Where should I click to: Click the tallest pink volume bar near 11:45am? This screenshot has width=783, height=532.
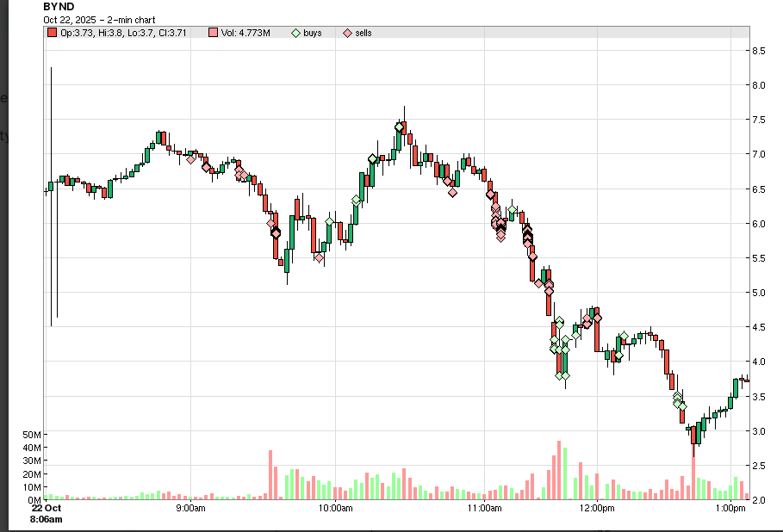(559, 470)
